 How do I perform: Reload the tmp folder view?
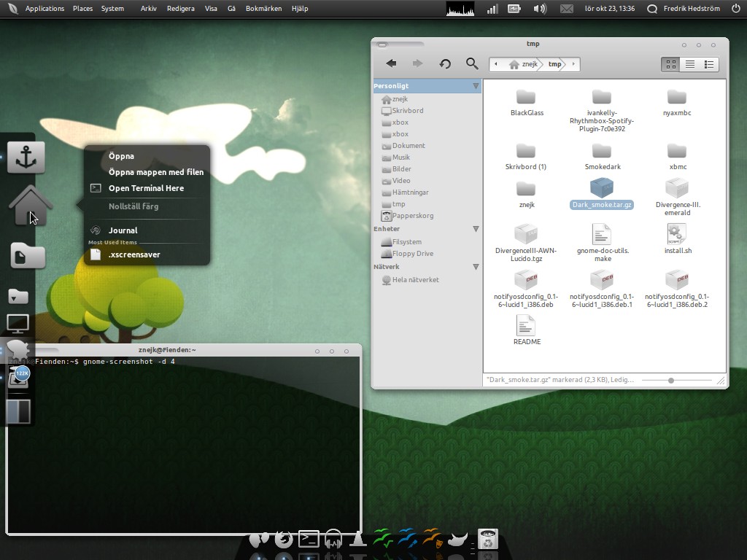[445, 64]
